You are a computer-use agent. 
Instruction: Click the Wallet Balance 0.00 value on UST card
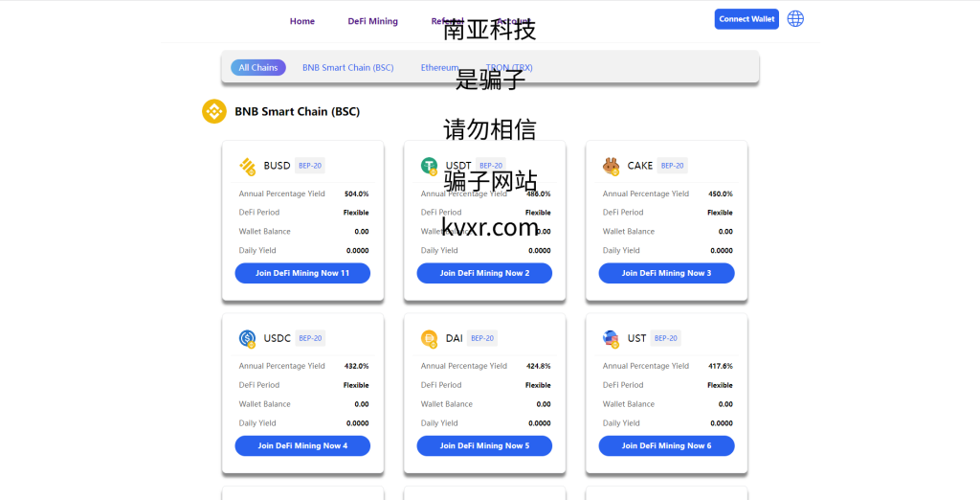(x=725, y=404)
